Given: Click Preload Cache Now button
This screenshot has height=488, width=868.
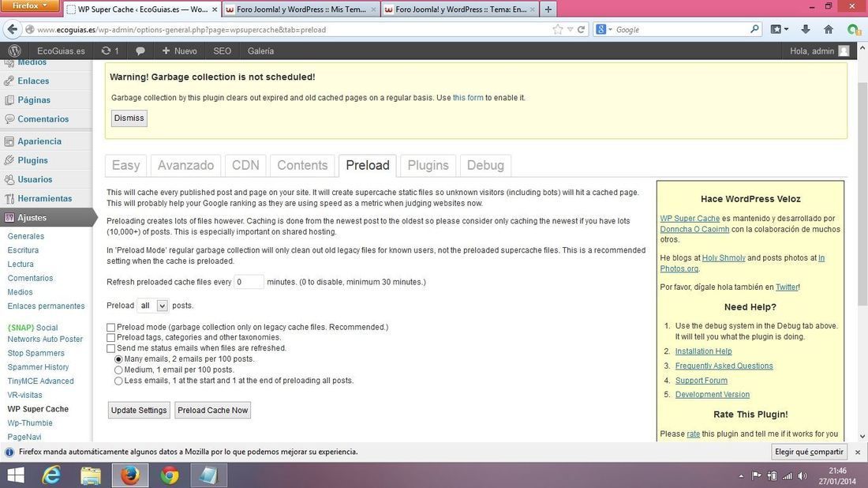Looking at the screenshot, I should [x=212, y=410].
